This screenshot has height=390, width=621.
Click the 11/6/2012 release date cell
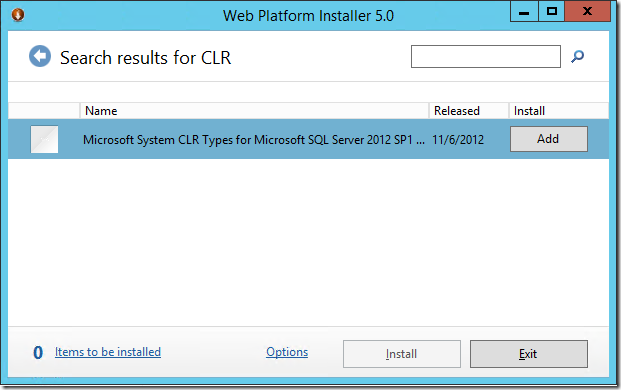pyautogui.click(x=458, y=140)
